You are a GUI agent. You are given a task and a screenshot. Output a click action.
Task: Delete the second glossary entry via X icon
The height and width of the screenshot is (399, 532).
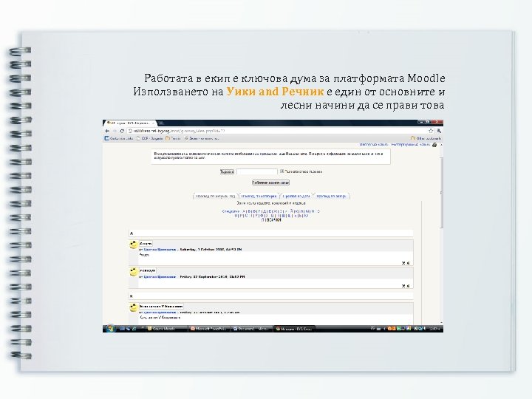coord(403,286)
